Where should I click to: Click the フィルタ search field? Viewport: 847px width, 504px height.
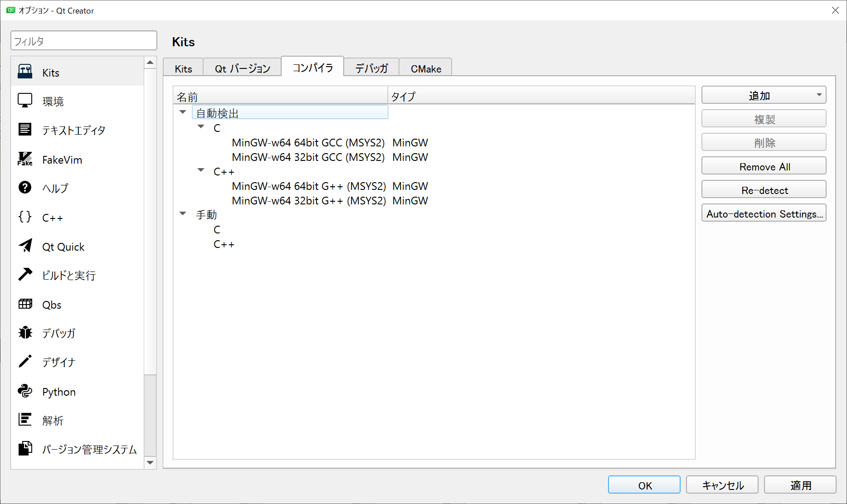coord(84,41)
